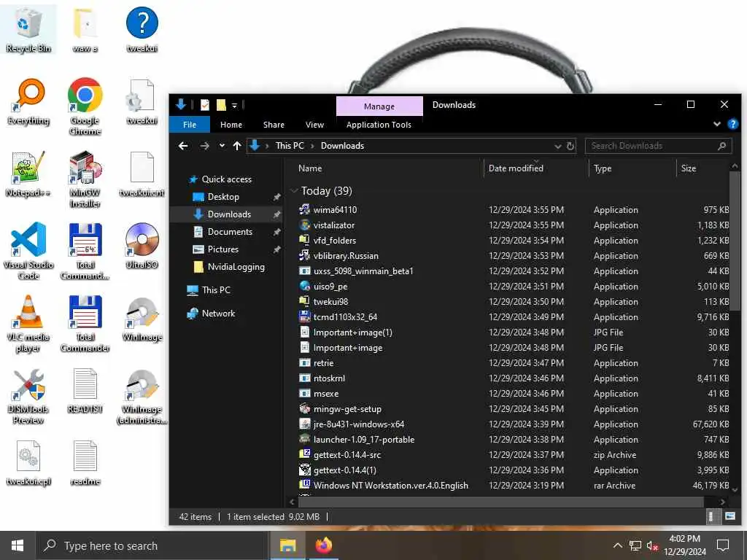
Task: Collapse the Today (39) group
Action: tap(294, 191)
